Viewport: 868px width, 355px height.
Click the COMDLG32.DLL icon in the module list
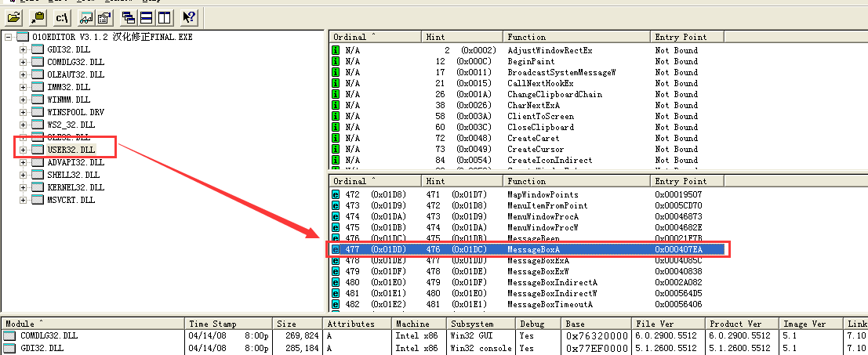click(x=9, y=335)
